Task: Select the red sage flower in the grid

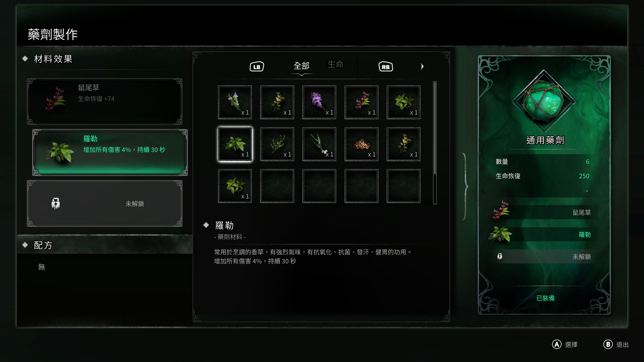Action: point(361,102)
